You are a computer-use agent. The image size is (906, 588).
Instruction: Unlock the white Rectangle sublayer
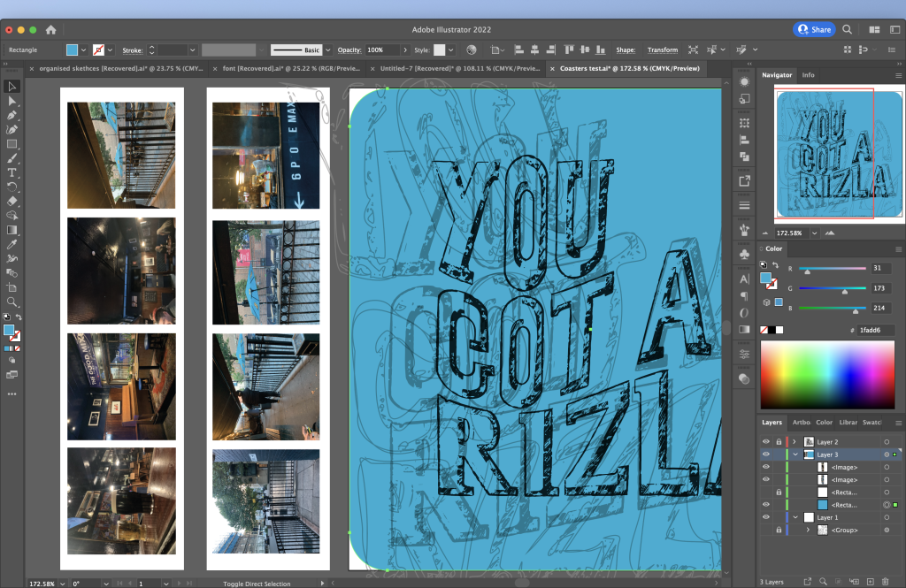point(779,493)
